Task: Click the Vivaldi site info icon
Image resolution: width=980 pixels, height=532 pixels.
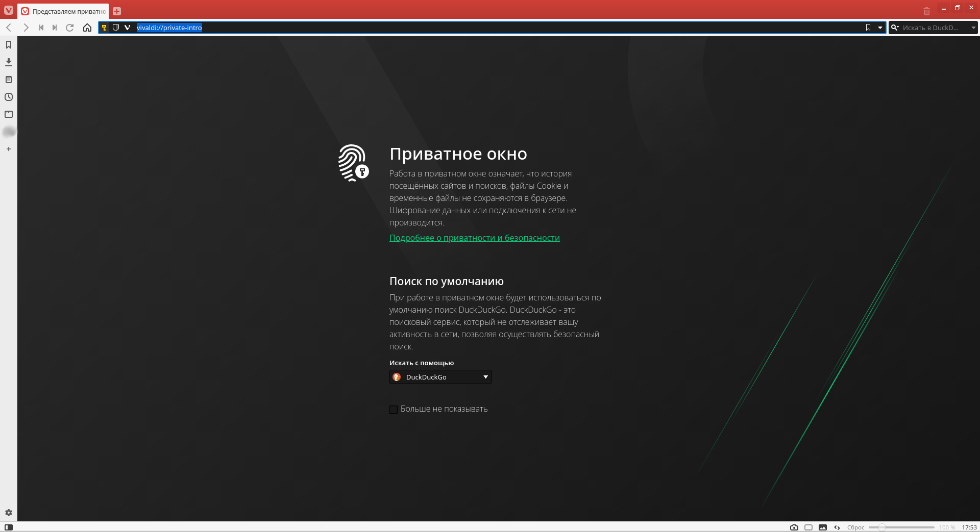Action: pyautogui.click(x=128, y=28)
